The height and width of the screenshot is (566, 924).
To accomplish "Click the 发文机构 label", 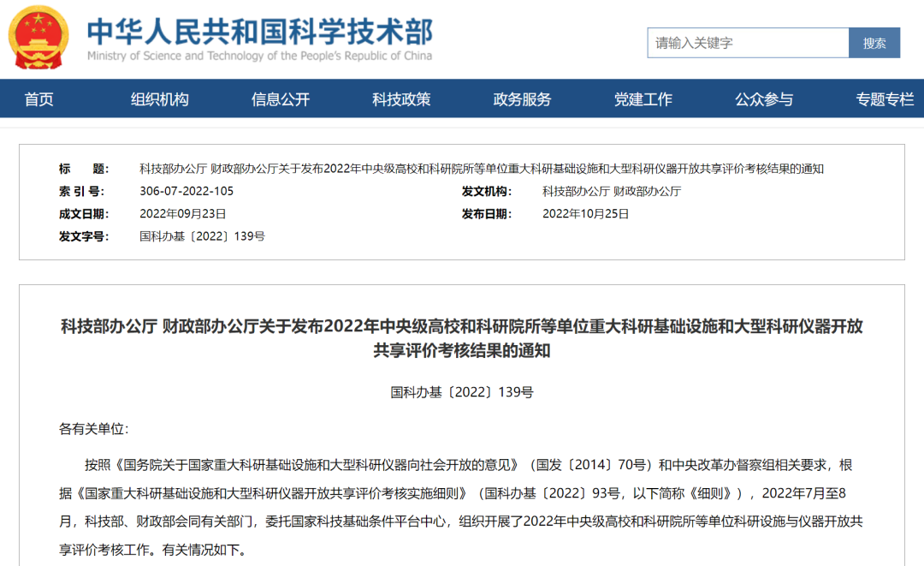I will 487,191.
